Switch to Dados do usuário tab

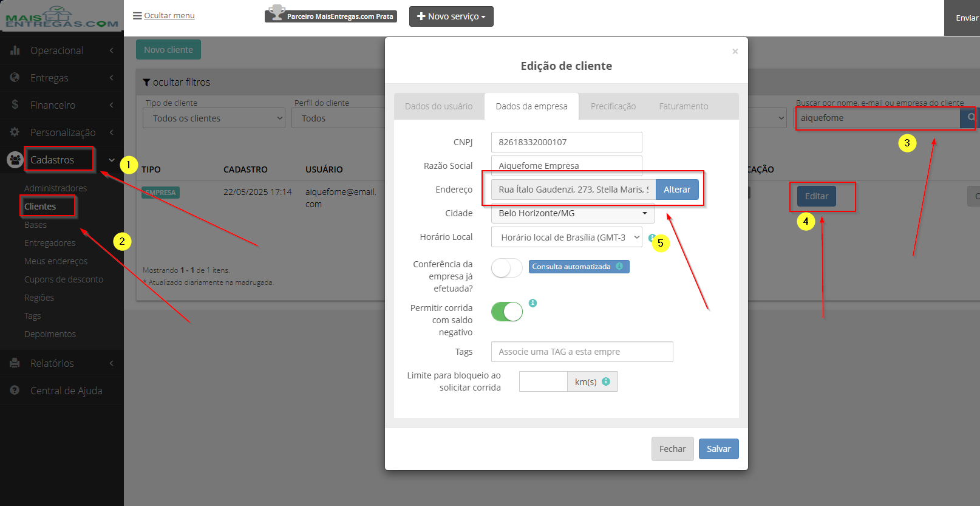pyautogui.click(x=439, y=106)
